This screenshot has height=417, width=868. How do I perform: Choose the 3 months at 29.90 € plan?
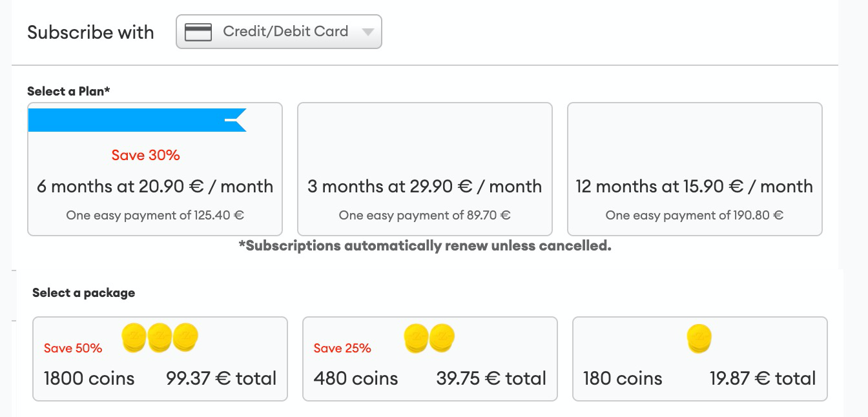coord(424,187)
